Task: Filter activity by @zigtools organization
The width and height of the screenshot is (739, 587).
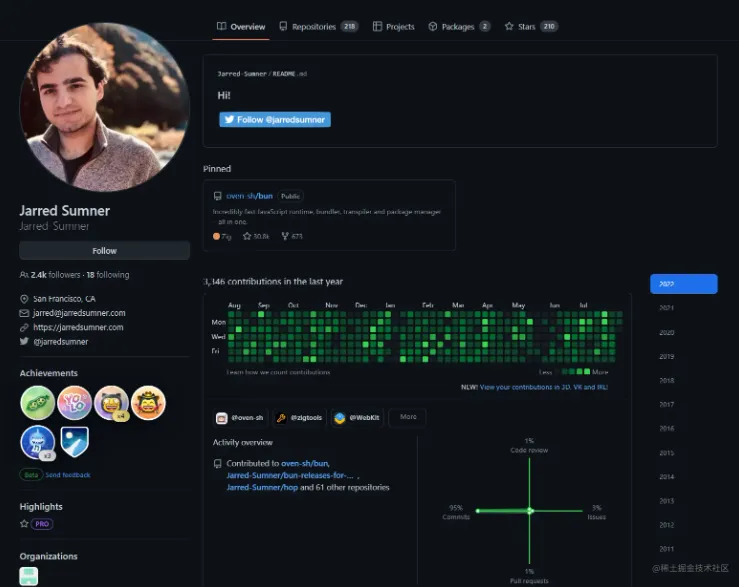Action: pyautogui.click(x=299, y=418)
